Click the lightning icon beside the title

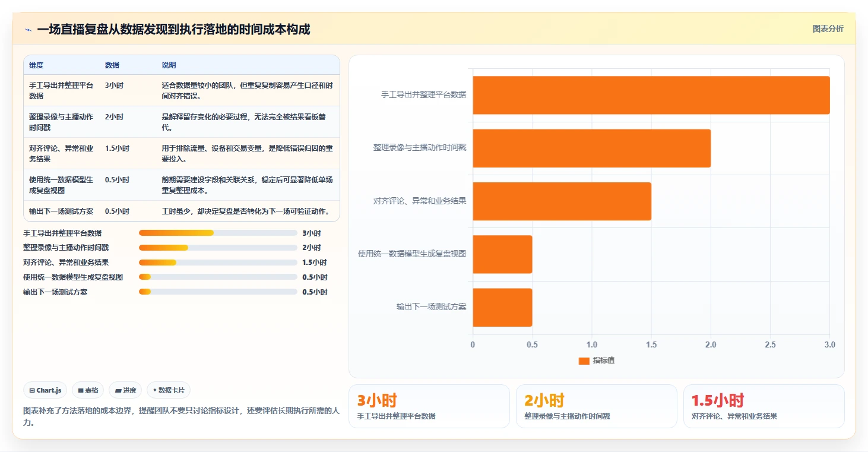28,30
